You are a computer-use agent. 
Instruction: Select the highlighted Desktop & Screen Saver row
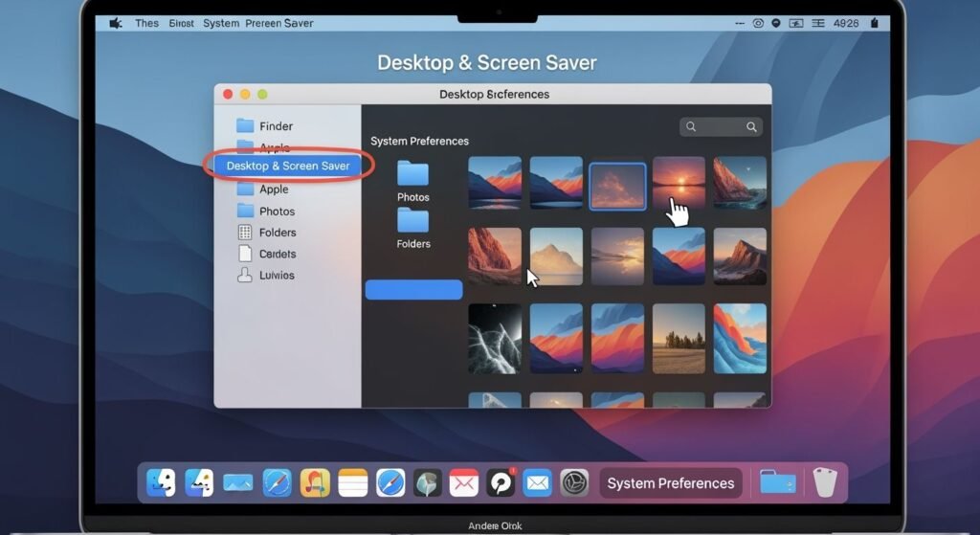287,166
